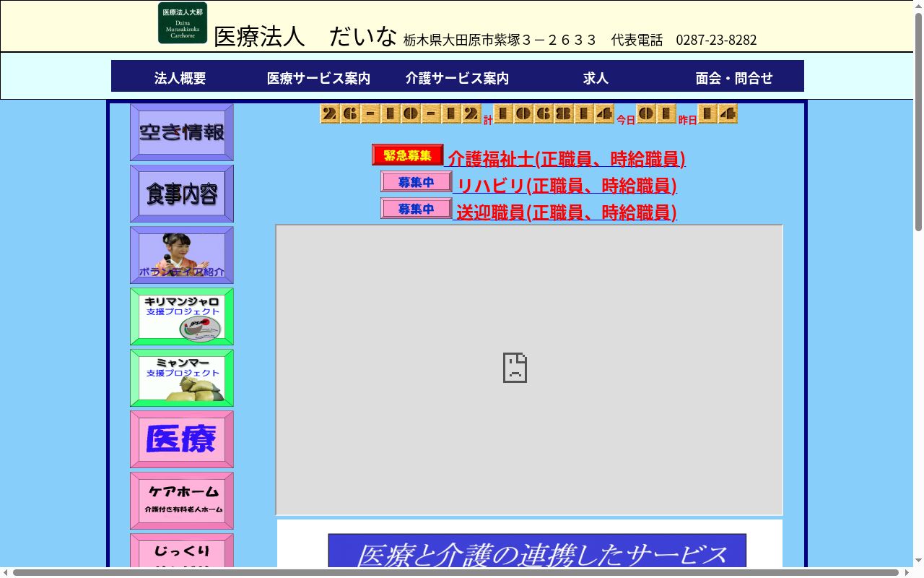
Task: Click the red 緊急募集 badge
Action: pos(408,155)
